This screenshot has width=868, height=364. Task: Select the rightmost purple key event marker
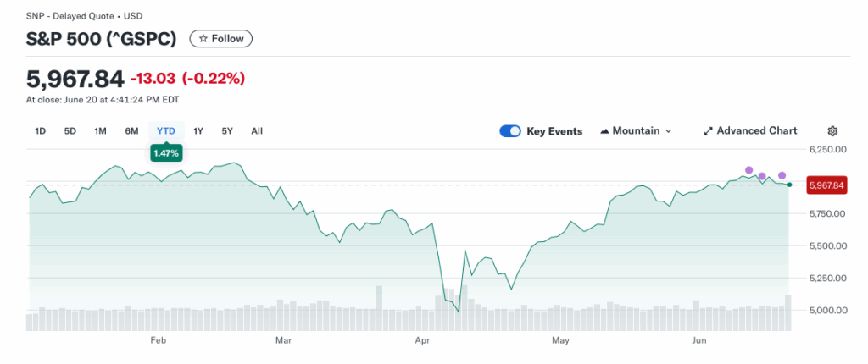pyautogui.click(x=782, y=175)
